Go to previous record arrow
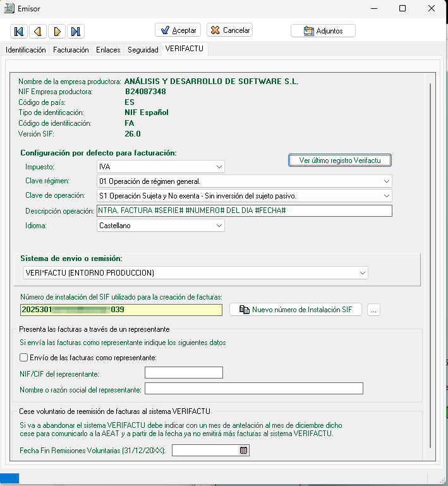Image resolution: width=448 pixels, height=486 pixels. (x=38, y=31)
